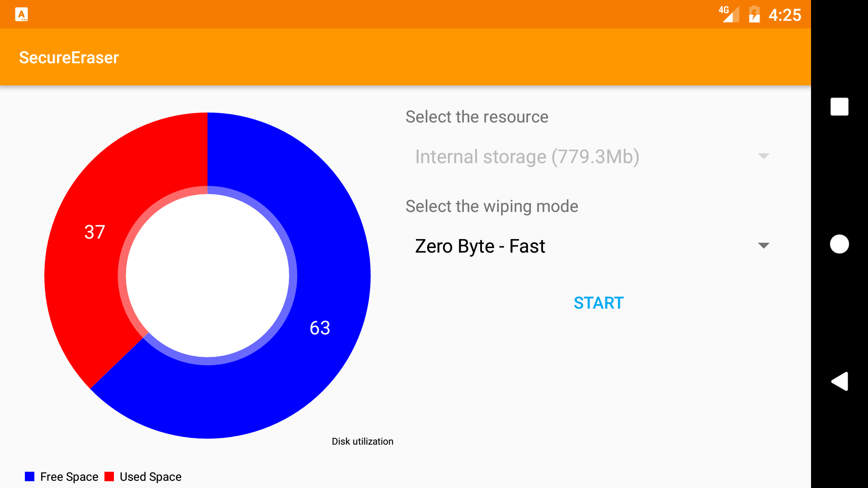This screenshot has height=488, width=868.
Task: Tap the SecureEraser app title
Action: (69, 58)
